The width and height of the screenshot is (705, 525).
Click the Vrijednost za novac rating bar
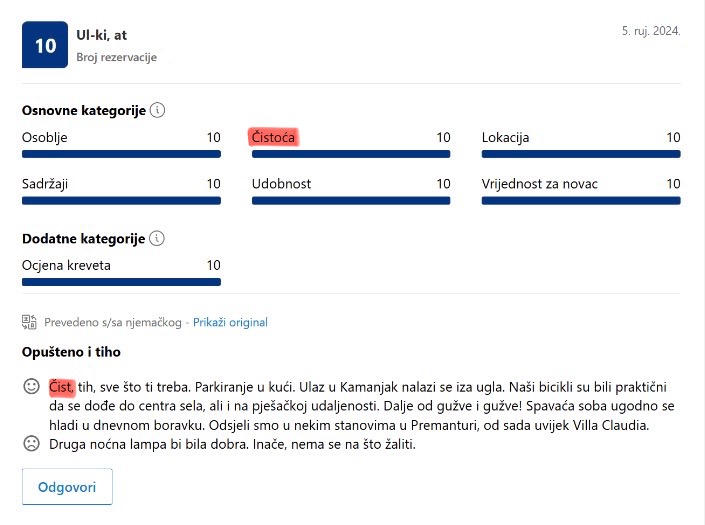(581, 201)
